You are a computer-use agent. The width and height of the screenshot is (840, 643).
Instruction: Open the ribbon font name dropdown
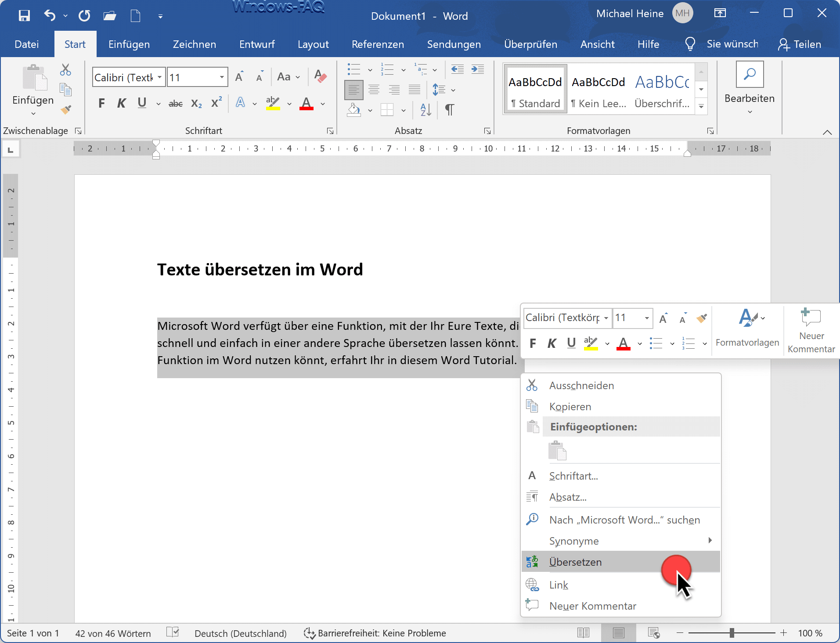click(x=160, y=77)
